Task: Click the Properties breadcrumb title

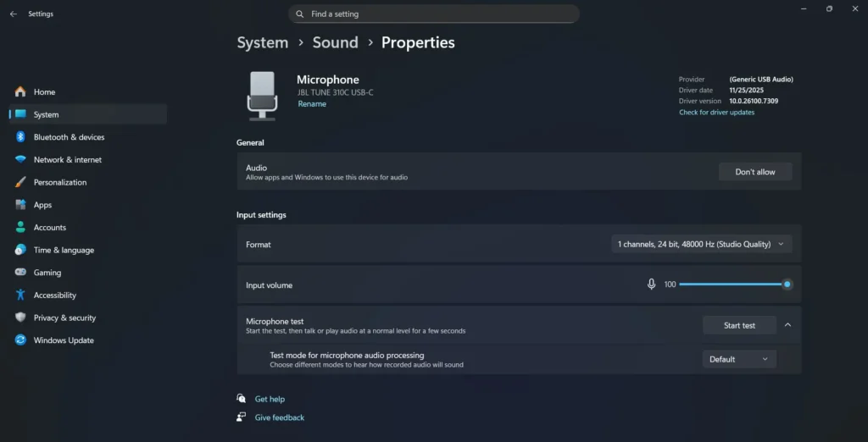Action: (x=418, y=42)
